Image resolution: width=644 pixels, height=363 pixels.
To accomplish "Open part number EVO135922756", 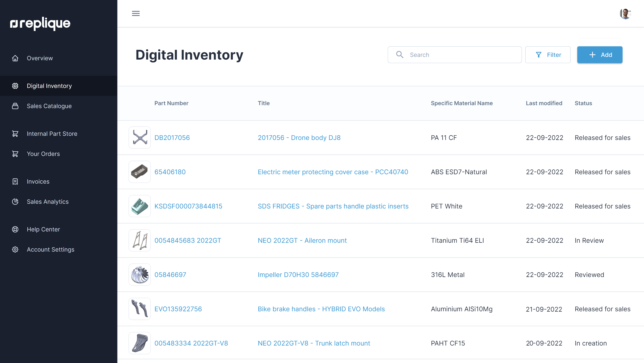I will point(178,309).
